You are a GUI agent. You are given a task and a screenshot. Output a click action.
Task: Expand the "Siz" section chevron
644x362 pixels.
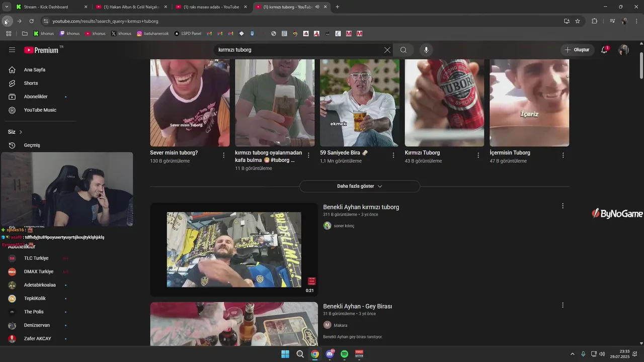point(21,132)
